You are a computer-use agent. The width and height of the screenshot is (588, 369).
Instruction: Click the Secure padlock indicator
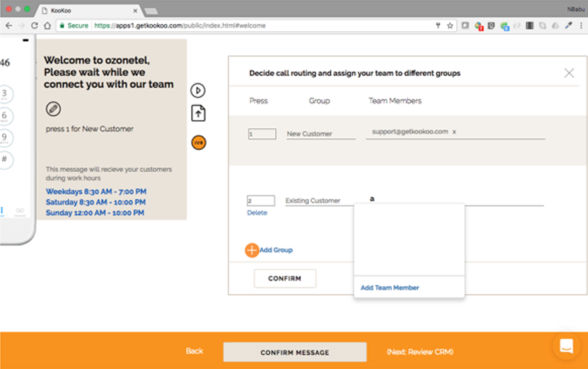(x=74, y=25)
